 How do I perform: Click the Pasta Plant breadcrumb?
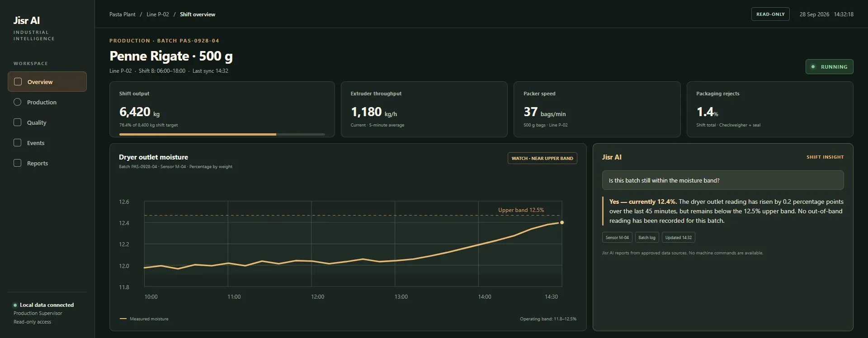(x=122, y=14)
